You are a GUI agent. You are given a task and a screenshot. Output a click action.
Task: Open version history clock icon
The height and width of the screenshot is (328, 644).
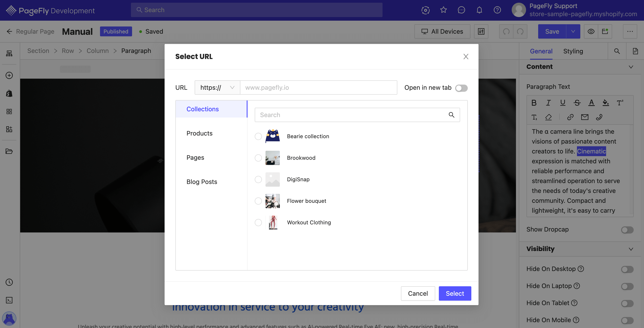point(9,282)
